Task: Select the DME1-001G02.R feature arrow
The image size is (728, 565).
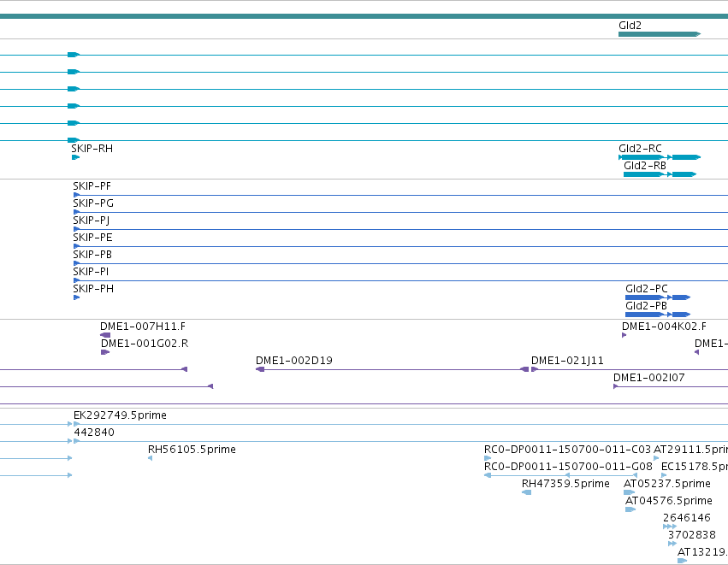Action: click(x=105, y=352)
